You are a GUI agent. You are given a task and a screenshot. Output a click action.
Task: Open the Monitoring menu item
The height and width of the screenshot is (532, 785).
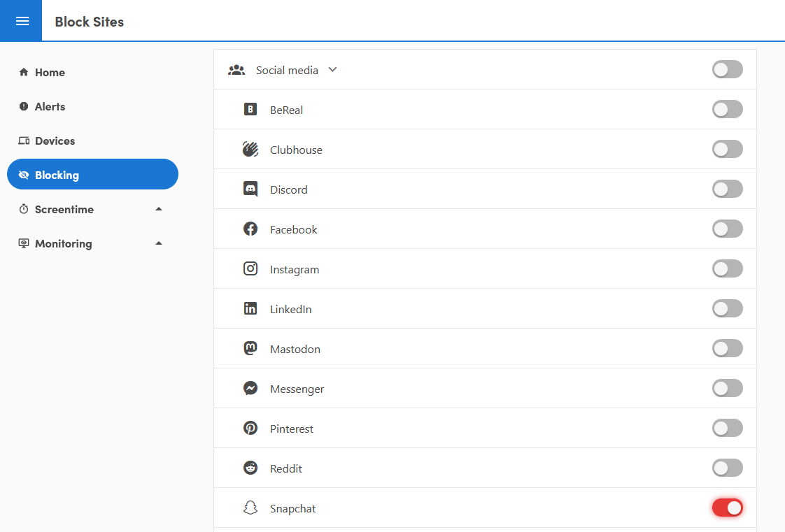tap(92, 243)
